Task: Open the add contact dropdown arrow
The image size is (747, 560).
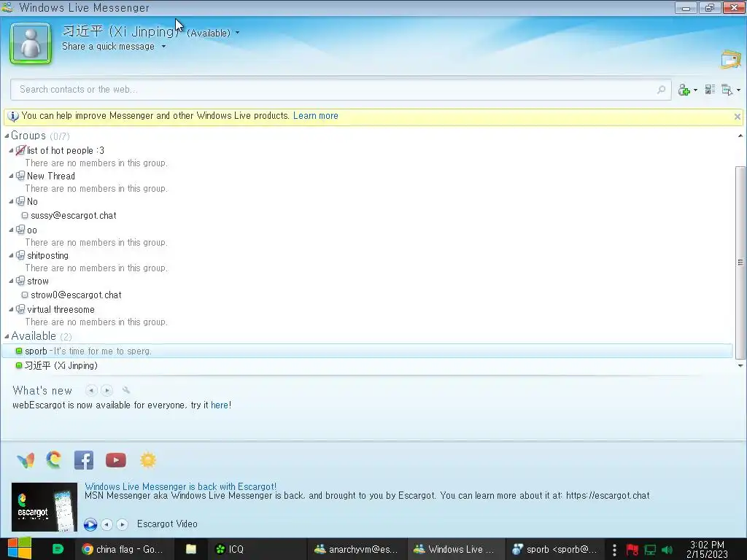Action: (x=695, y=90)
